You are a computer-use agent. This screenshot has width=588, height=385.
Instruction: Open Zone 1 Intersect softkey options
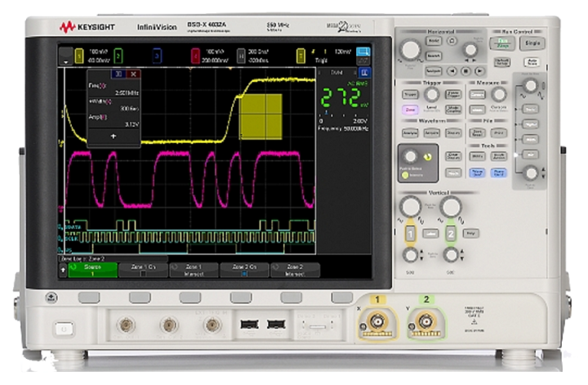(x=194, y=271)
